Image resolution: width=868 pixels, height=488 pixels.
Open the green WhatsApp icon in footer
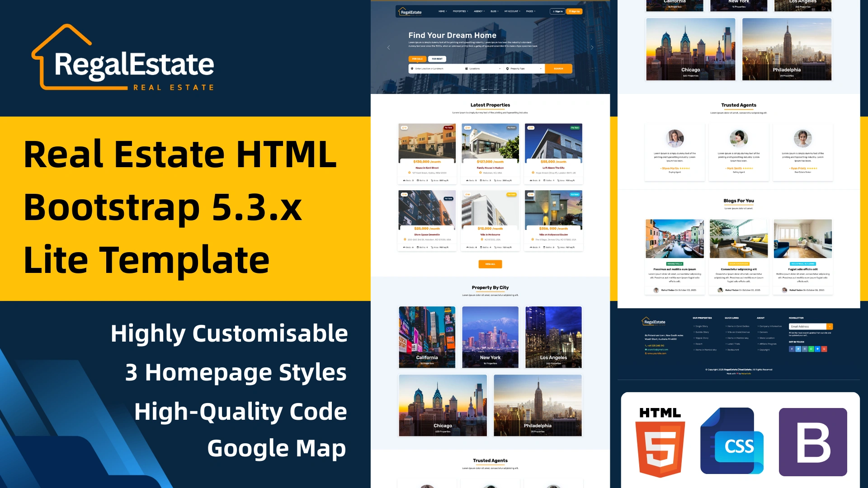811,349
